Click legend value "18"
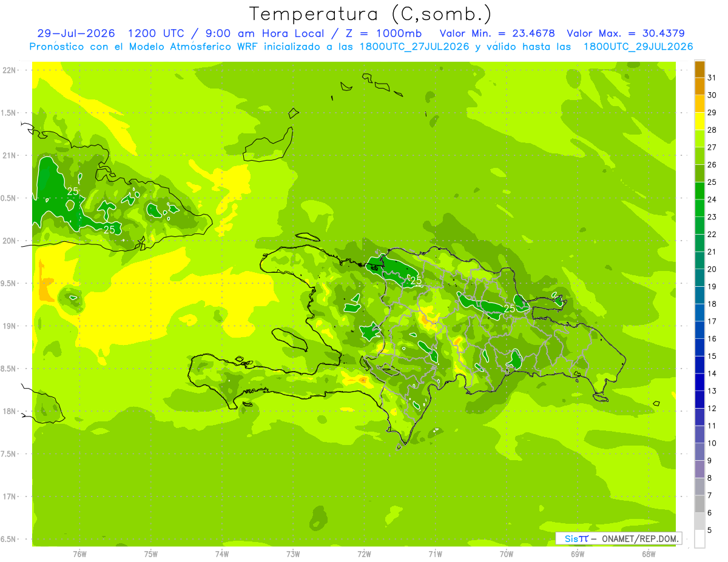728x562 pixels. 712,304
